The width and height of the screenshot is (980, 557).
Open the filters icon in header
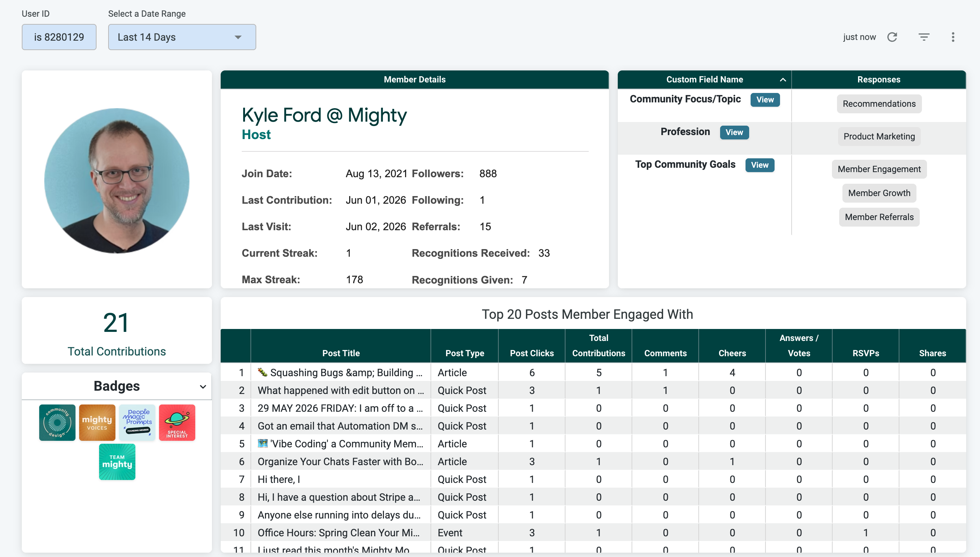click(924, 37)
